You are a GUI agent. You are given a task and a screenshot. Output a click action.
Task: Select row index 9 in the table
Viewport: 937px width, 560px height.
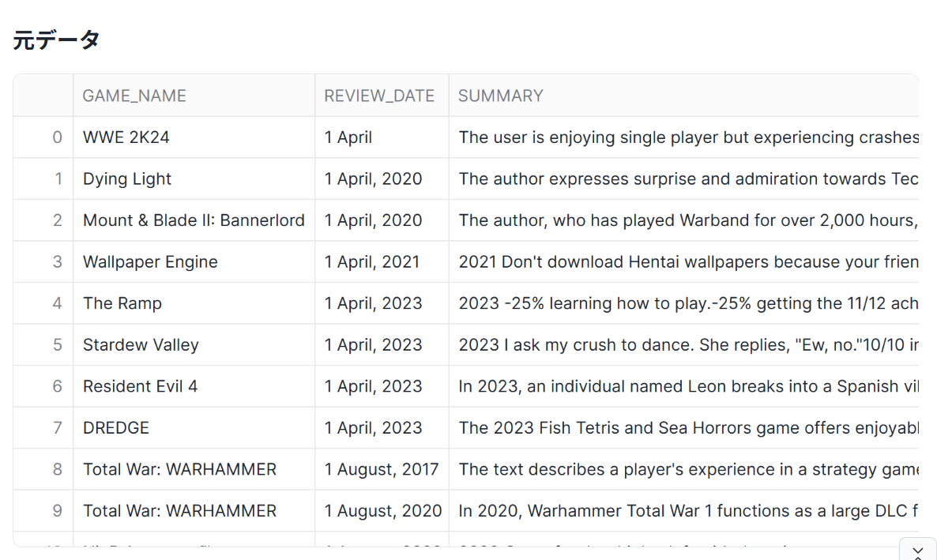point(57,511)
